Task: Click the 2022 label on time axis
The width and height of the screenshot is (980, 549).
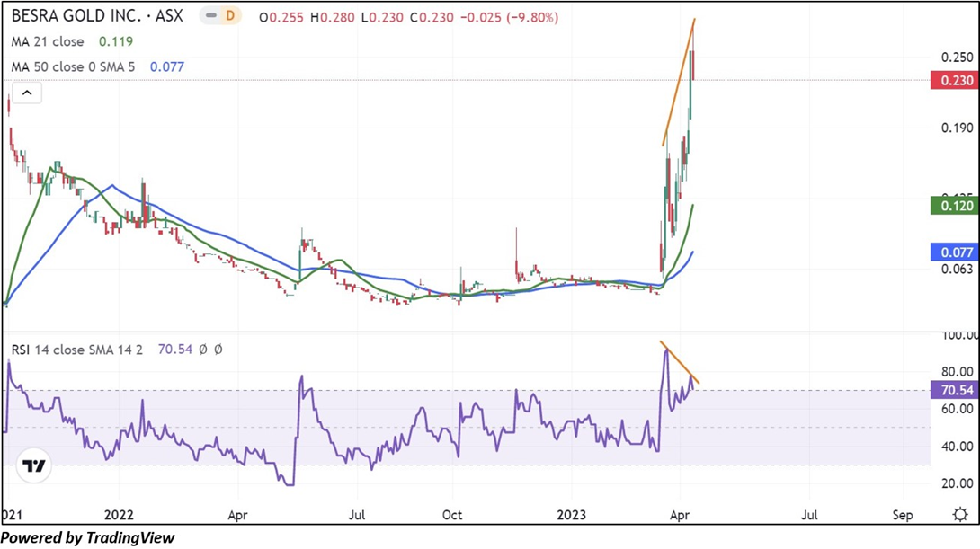Action: click(119, 515)
